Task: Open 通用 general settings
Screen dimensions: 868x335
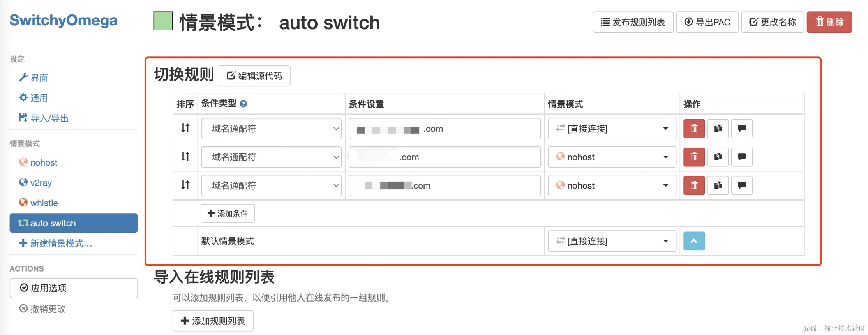Action: click(x=34, y=98)
